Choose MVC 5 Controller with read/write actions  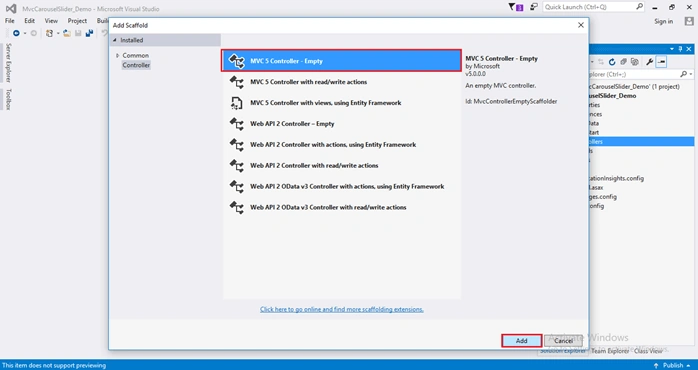tap(341, 82)
